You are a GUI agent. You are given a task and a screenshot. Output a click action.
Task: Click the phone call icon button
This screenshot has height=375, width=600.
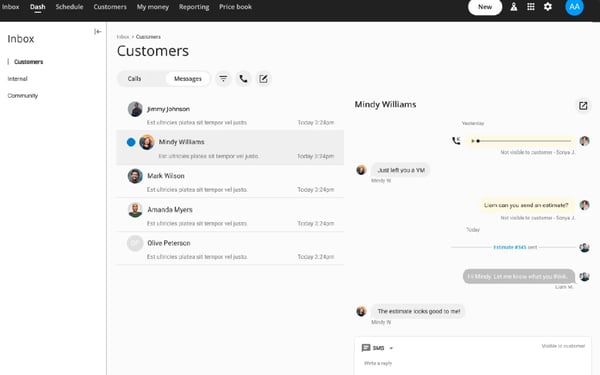pos(243,79)
